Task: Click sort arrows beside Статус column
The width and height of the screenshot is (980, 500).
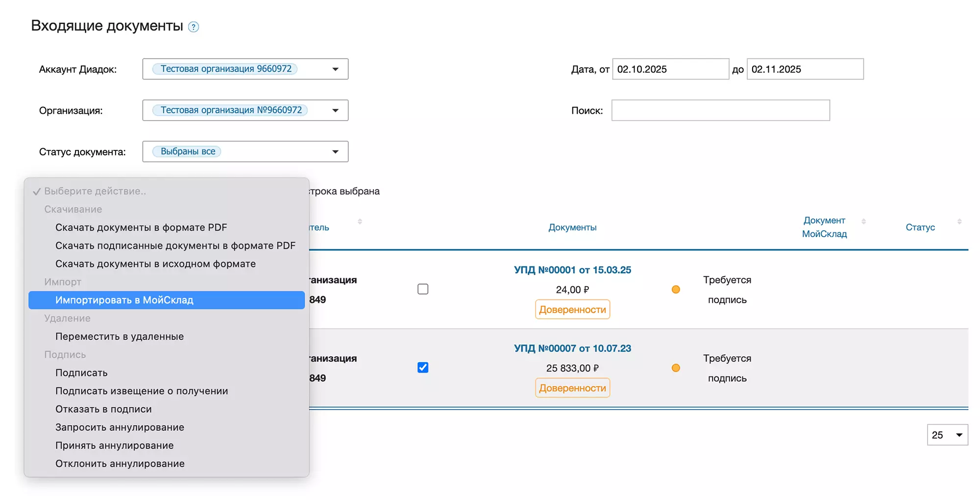Action: tap(959, 222)
